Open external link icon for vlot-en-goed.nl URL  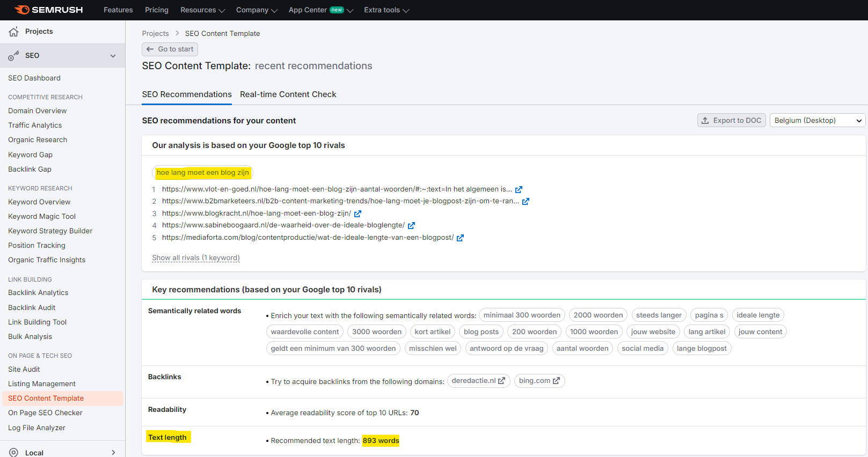click(x=519, y=189)
